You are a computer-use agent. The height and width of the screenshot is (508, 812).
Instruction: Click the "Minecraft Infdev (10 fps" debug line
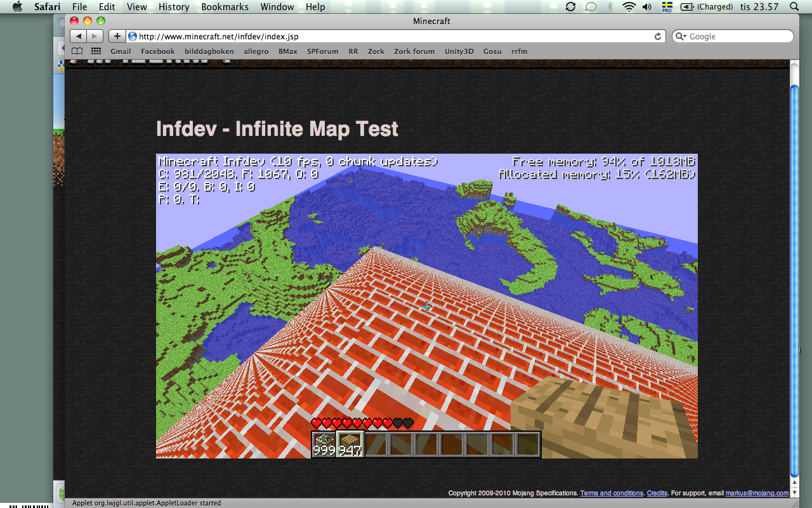298,161
